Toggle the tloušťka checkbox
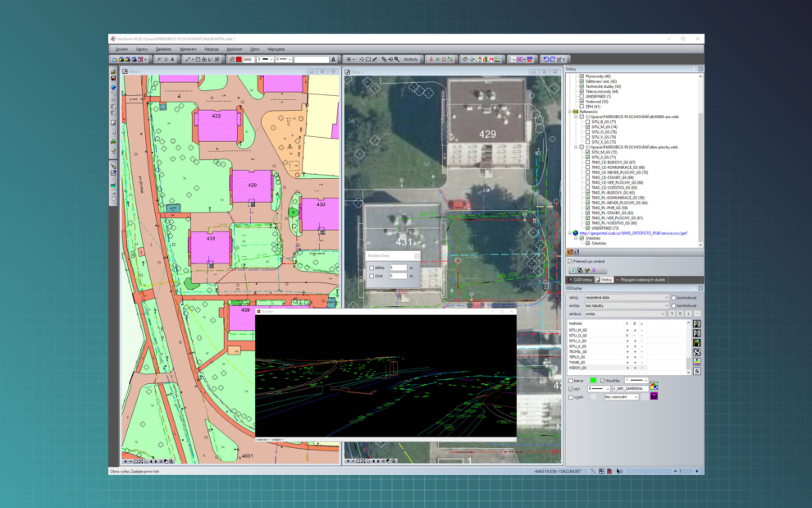812x508 pixels. 602,381
